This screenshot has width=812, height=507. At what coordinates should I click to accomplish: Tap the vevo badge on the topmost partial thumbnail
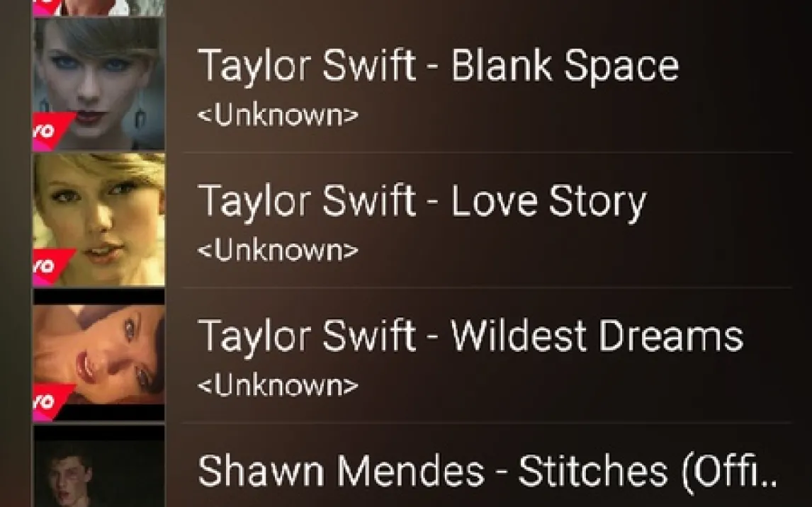click(45, 7)
